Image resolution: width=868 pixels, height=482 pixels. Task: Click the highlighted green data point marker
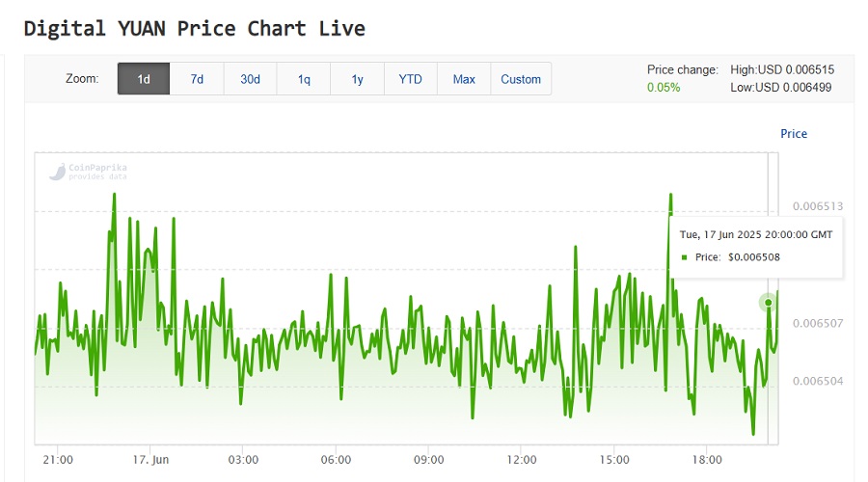point(769,303)
